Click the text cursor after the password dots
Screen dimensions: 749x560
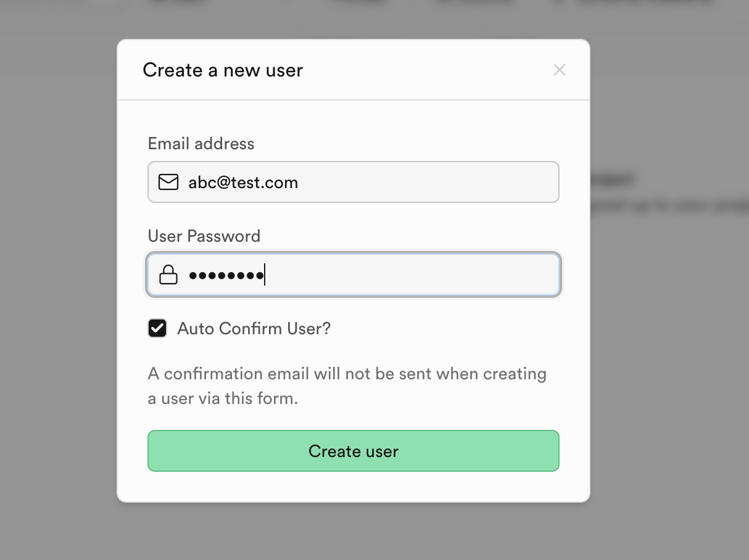point(265,275)
